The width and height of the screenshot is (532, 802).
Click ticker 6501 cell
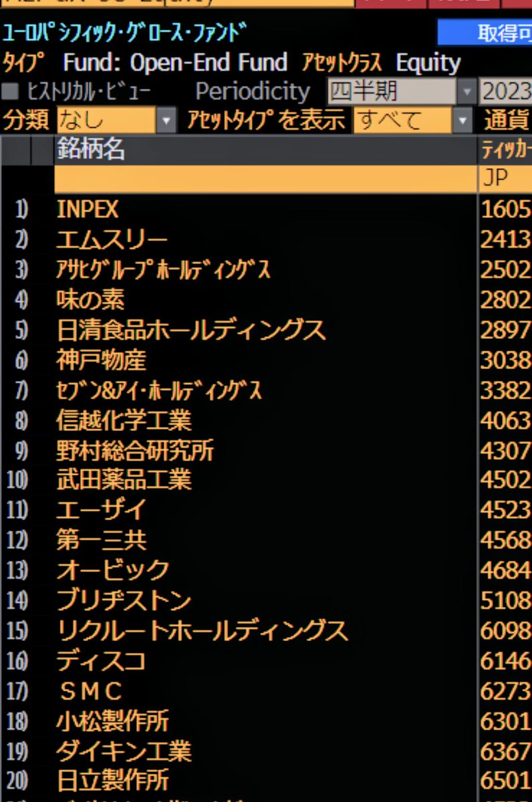(506, 781)
